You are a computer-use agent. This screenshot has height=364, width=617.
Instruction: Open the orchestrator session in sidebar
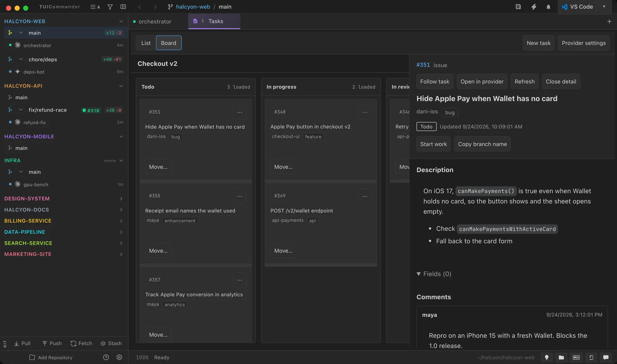pyautogui.click(x=64, y=45)
